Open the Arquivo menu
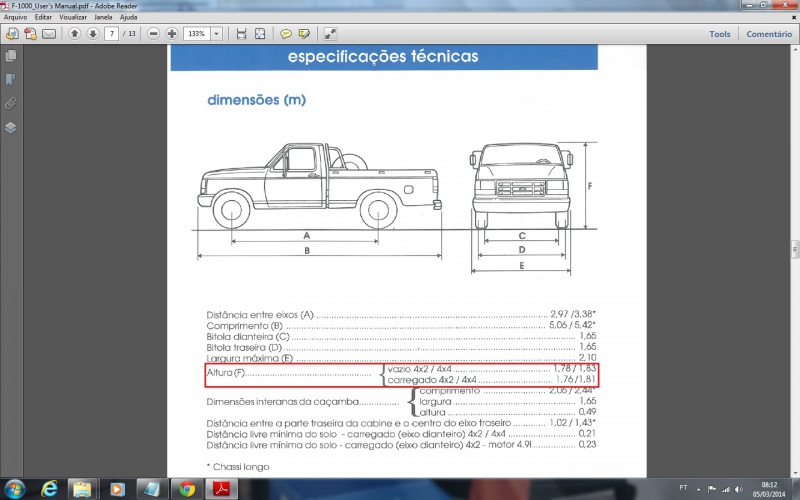Image resolution: width=800 pixels, height=500 pixels. (x=15, y=17)
